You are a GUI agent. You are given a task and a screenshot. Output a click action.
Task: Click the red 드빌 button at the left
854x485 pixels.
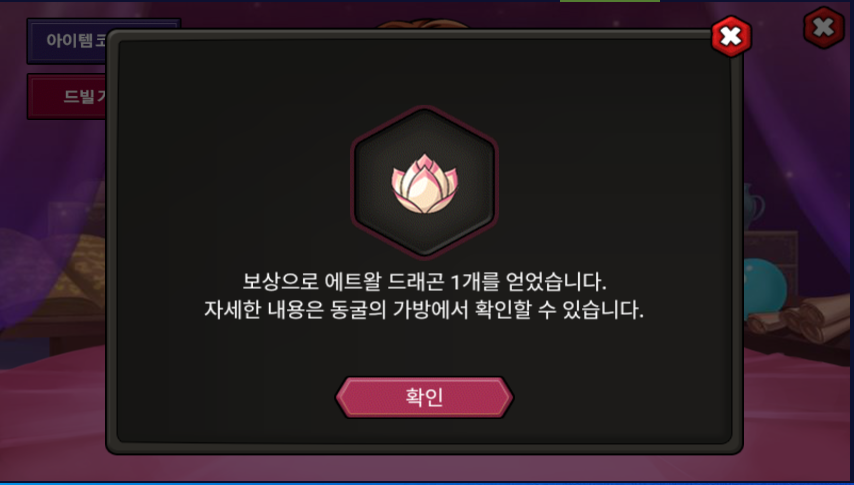[68, 96]
